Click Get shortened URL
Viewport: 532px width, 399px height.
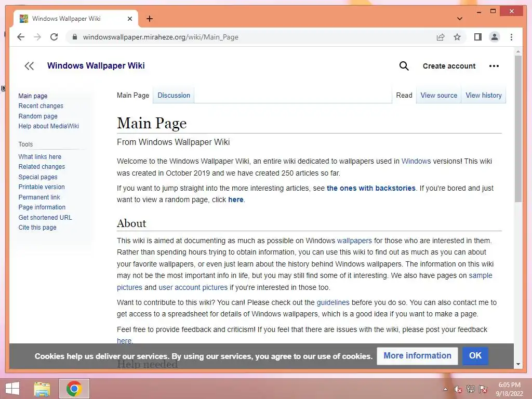pos(45,218)
